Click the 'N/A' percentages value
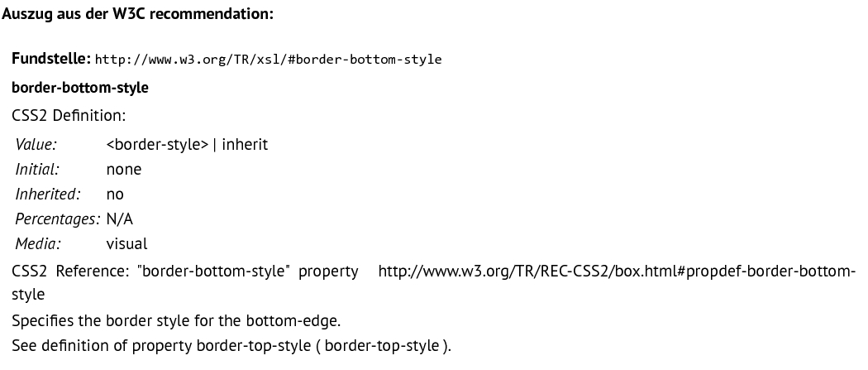This screenshot has width=868, height=370. (120, 219)
